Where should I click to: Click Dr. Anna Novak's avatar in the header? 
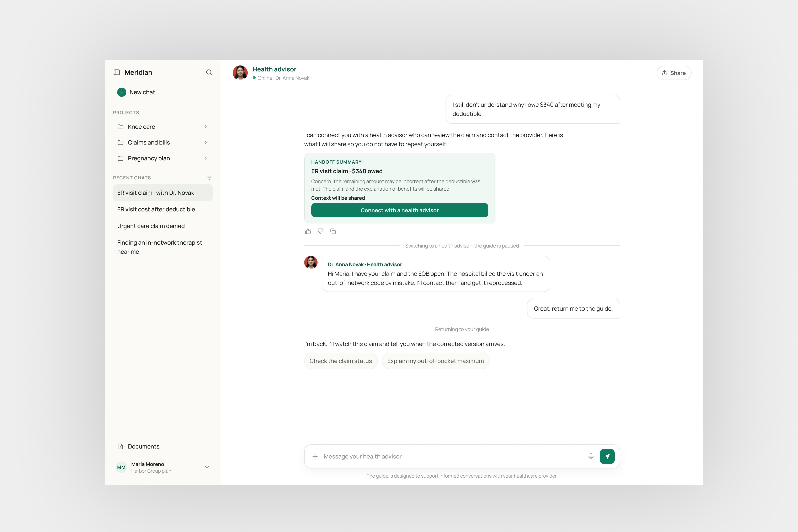[240, 73]
